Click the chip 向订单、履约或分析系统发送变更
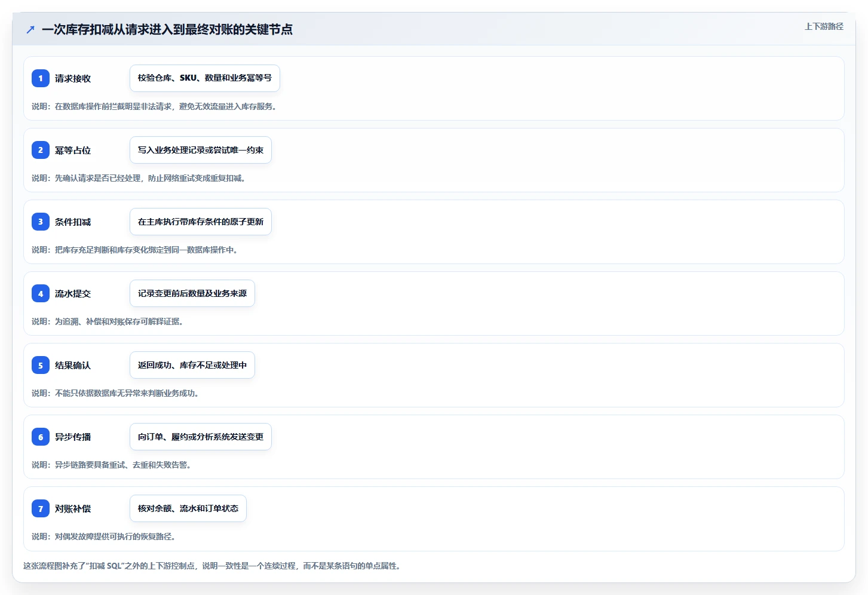Screen dimensions: 868x595 pyautogui.click(x=201, y=437)
